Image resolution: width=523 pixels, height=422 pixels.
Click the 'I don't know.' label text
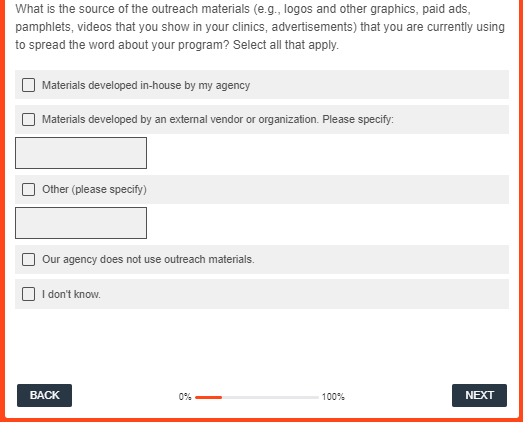coord(71,294)
